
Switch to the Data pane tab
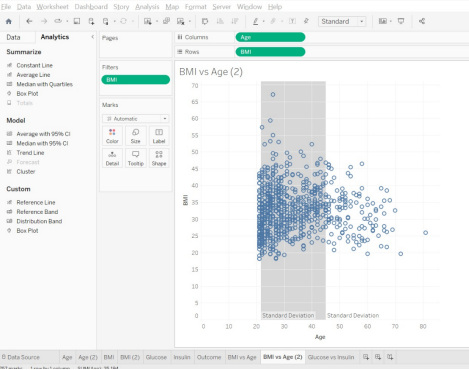click(13, 37)
